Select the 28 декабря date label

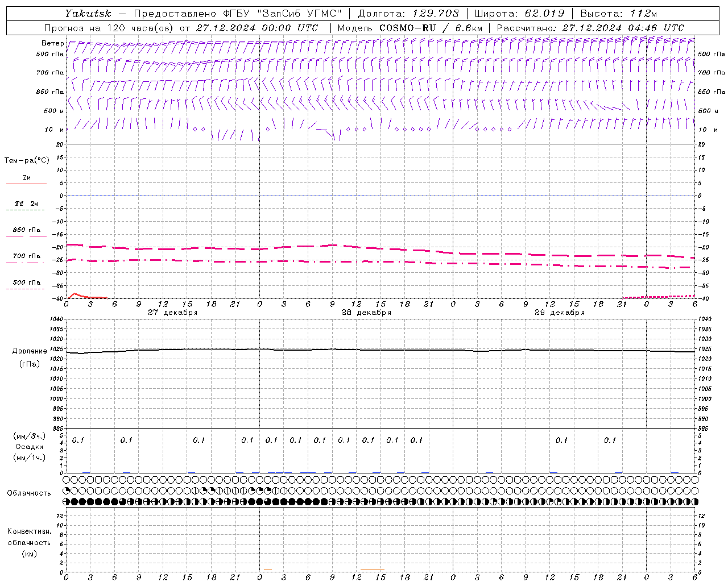[366, 313]
